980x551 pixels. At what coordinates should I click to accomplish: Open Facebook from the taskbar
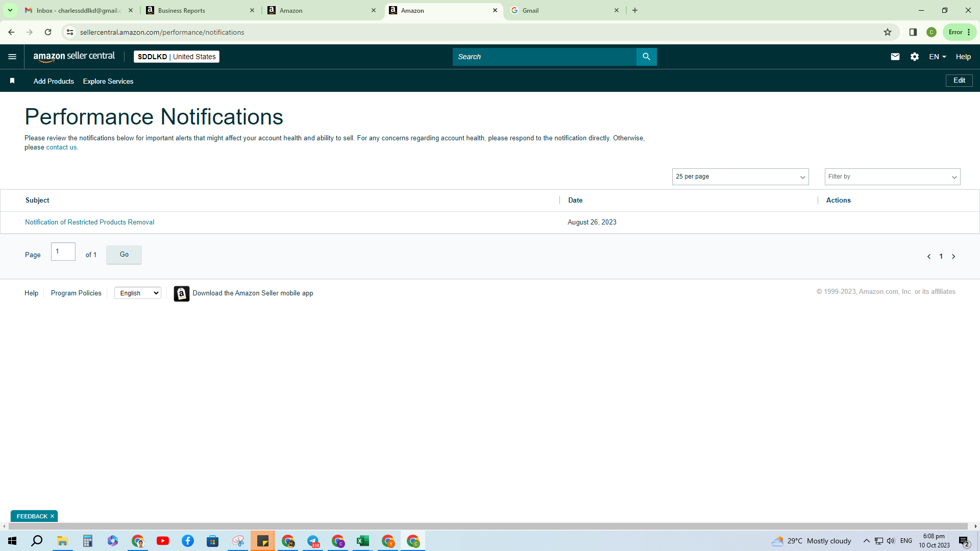[x=188, y=541]
